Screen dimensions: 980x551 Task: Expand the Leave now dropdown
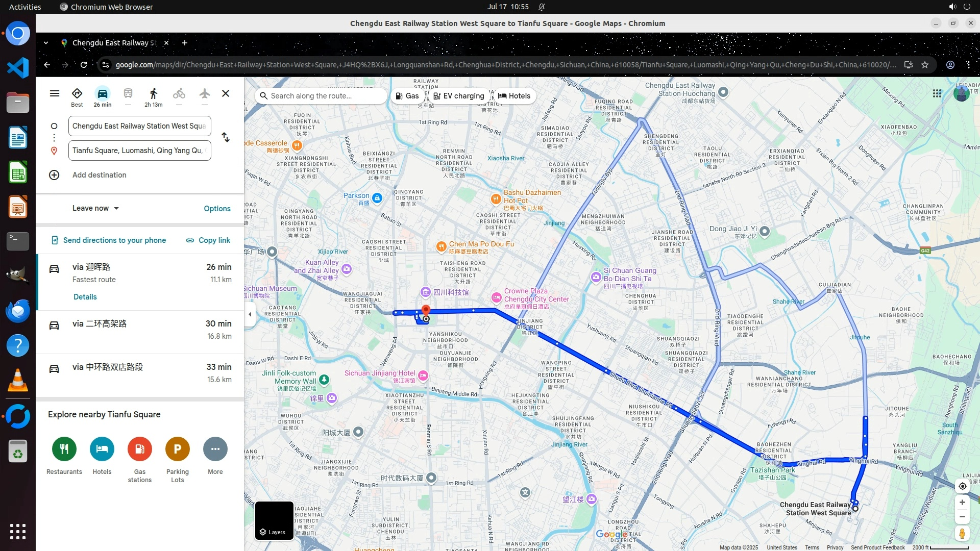pyautogui.click(x=95, y=208)
